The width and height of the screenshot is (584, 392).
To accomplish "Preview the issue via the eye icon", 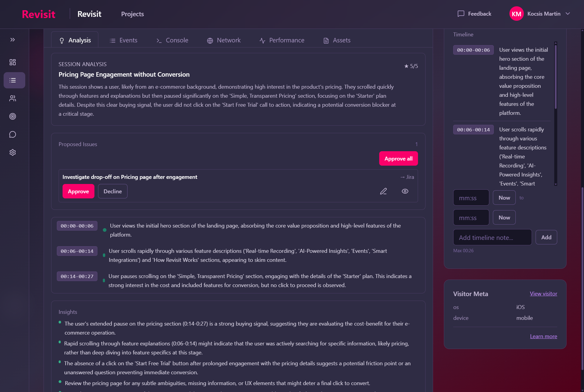I will 405,191.
